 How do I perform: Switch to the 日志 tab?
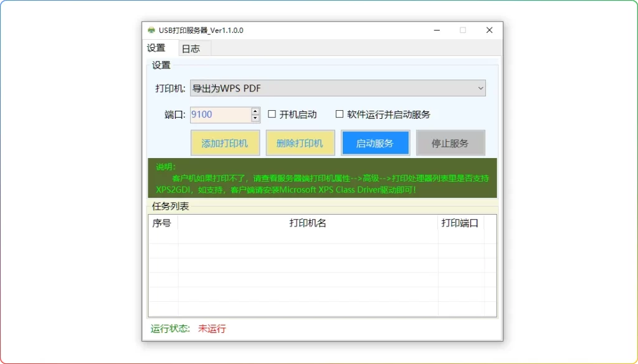coord(194,49)
